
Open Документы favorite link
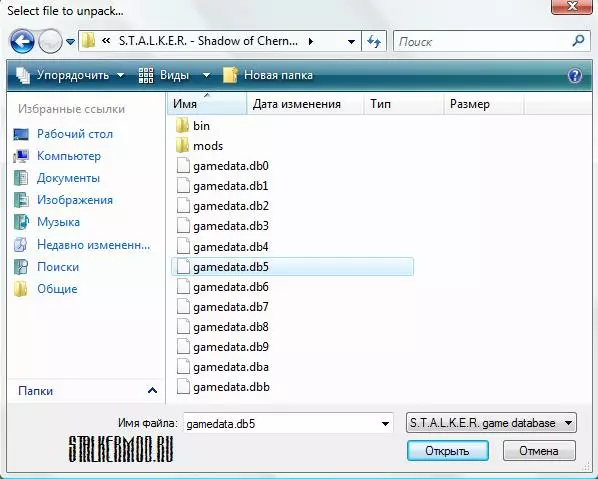57,178
